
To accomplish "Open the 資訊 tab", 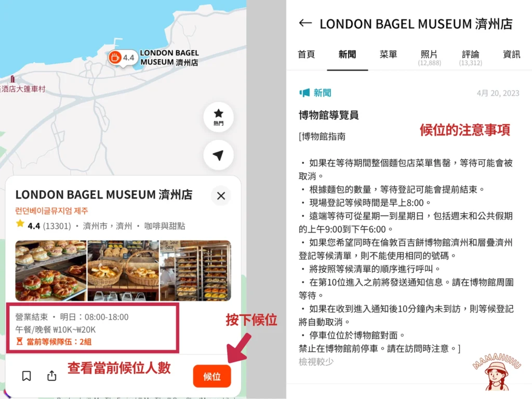I will (511, 54).
